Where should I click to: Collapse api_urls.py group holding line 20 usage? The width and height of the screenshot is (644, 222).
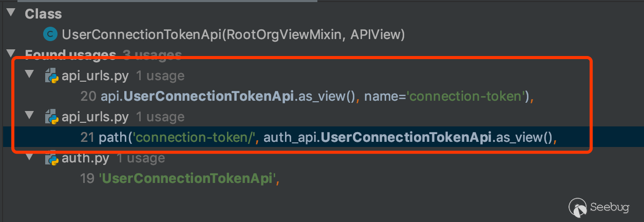click(30, 75)
